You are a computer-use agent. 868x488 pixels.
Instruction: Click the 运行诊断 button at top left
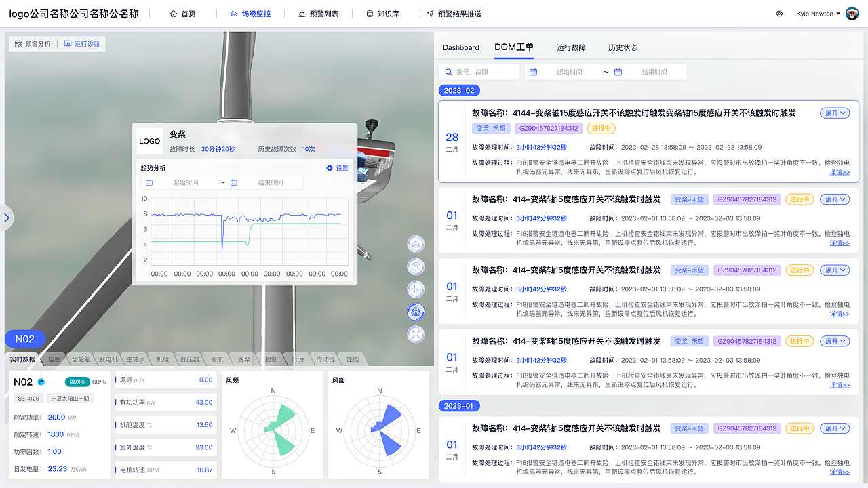tap(81, 43)
